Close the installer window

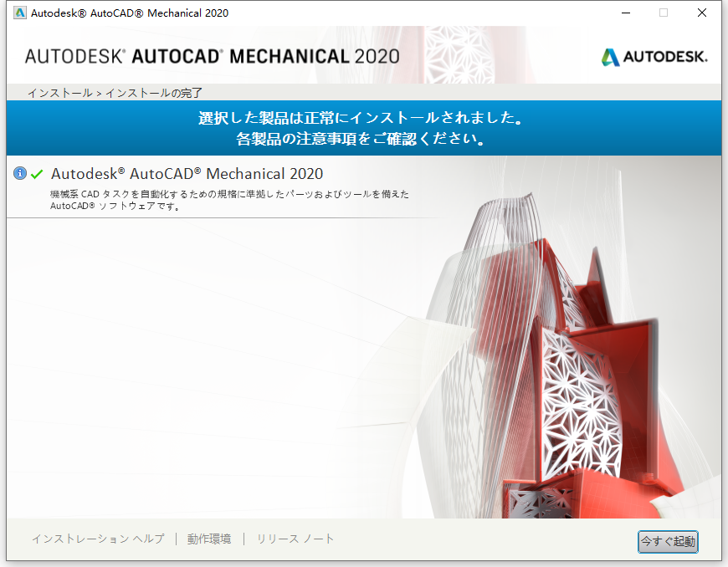[702, 13]
